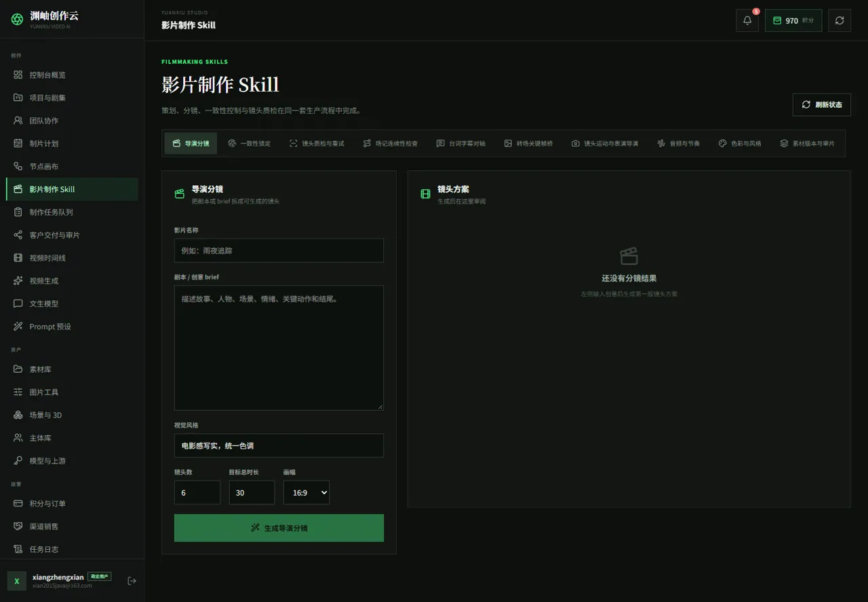
Task: Select the 音频与节奏 tab
Action: [678, 144]
